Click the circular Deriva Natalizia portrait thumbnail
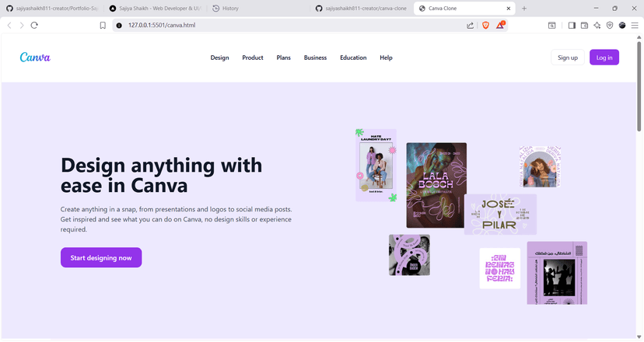This screenshot has height=342, width=644. tap(540, 166)
